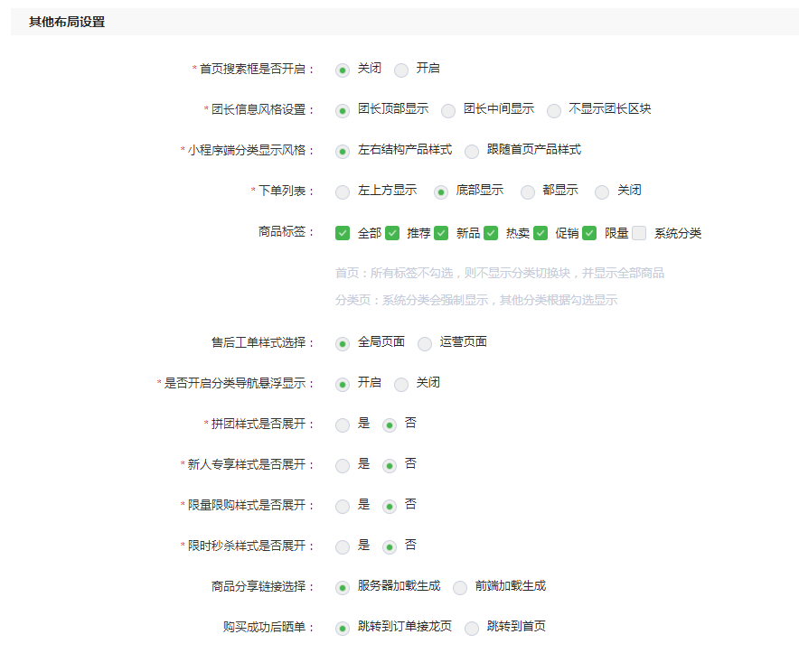The width and height of the screenshot is (799, 672).
Task: Uncheck the 推荐 product tag checkbox
Action: point(392,233)
